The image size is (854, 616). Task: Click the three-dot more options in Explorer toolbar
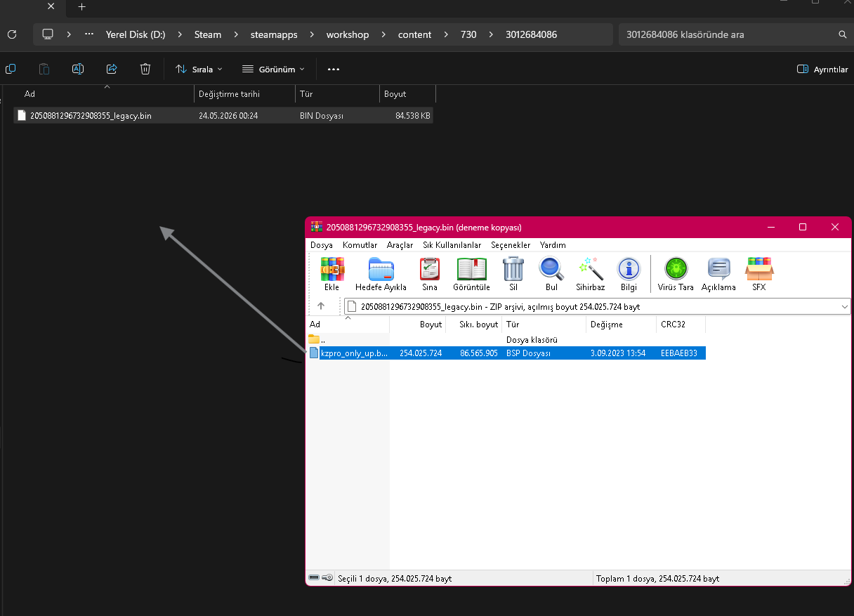point(334,69)
